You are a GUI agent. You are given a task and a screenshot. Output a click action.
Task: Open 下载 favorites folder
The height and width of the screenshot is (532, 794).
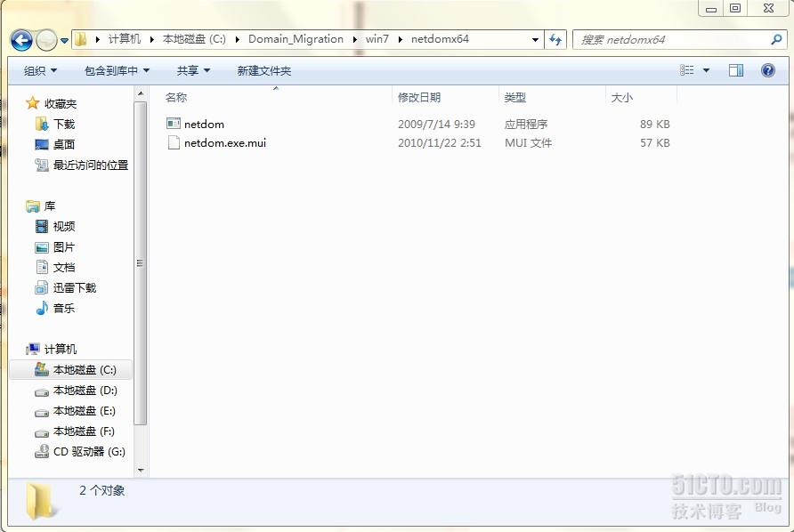click(x=64, y=124)
